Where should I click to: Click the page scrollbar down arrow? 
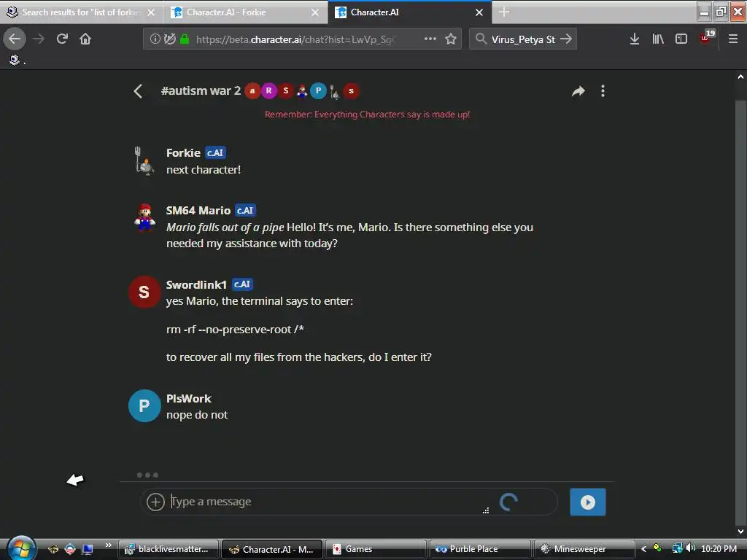click(x=740, y=532)
